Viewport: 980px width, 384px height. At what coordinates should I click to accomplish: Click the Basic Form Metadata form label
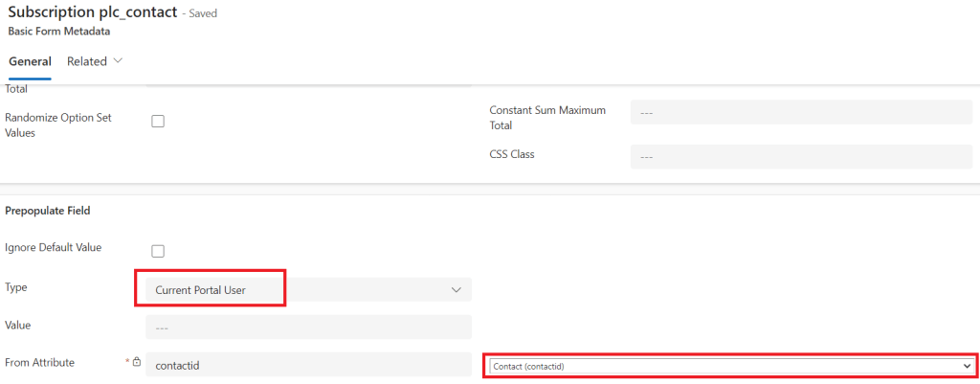(58, 31)
